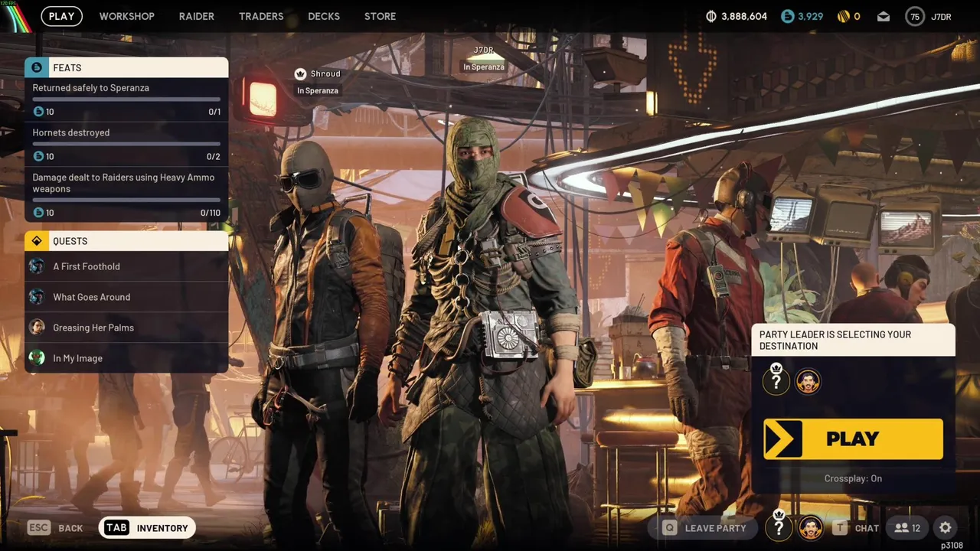Viewport: 980px width, 551px height.
Task: Click the Returned safely progress bar
Action: tap(126, 99)
